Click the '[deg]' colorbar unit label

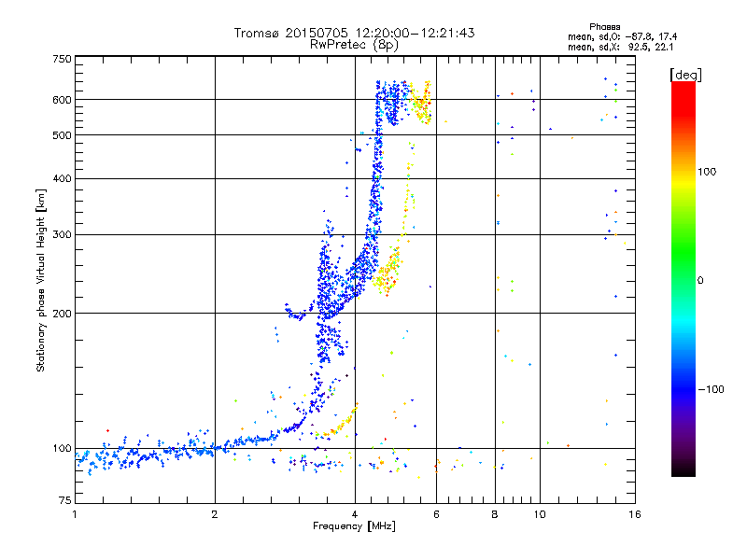[x=685, y=75]
